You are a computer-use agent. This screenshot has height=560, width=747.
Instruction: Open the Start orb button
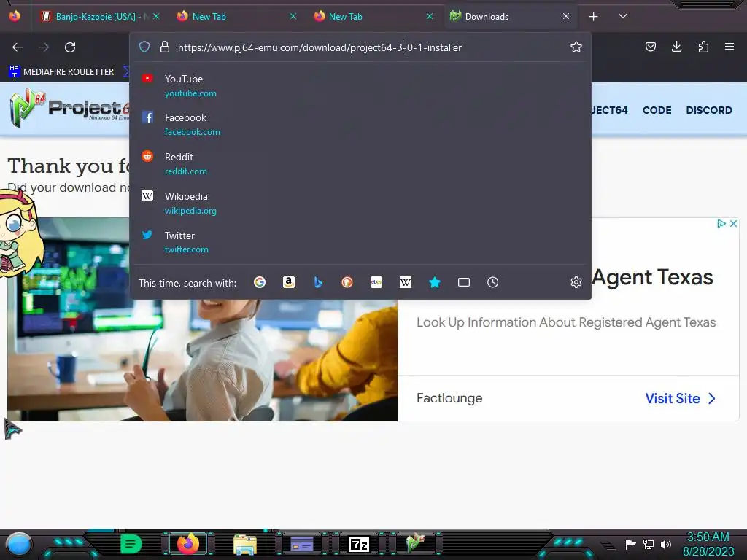tap(19, 544)
